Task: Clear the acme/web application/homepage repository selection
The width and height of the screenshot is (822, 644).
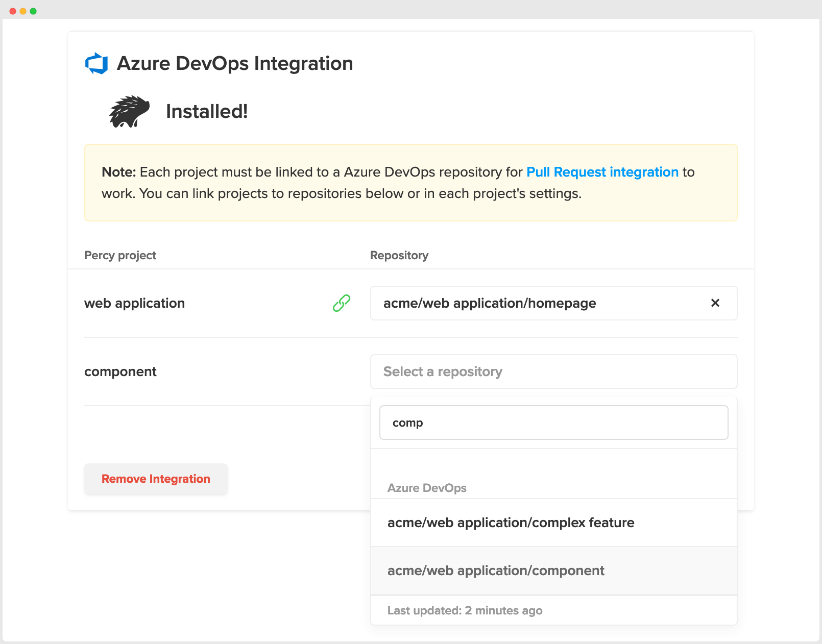Action: pyautogui.click(x=715, y=303)
